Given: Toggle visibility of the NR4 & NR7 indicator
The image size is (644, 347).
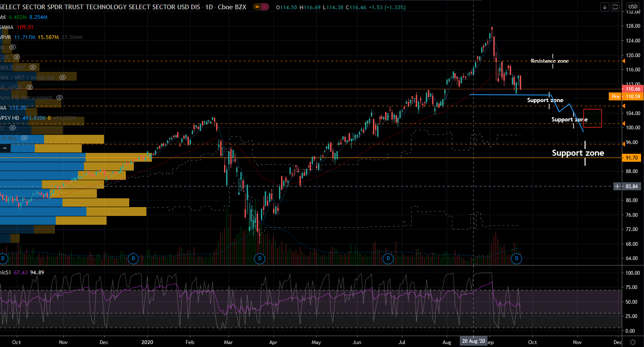Looking at the screenshot, I should pyautogui.click(x=32, y=67).
